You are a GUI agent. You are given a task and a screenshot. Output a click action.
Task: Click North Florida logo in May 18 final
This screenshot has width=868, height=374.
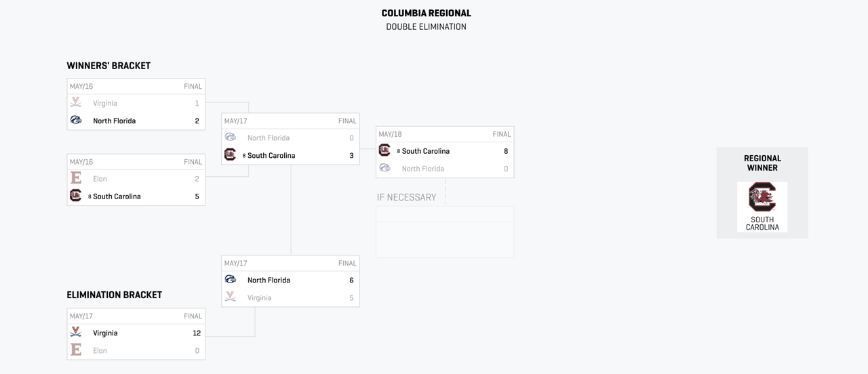click(x=384, y=168)
